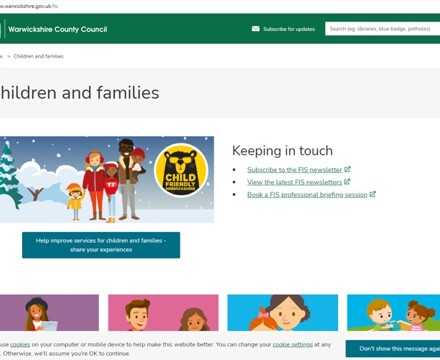The image size is (440, 360).
Task: Open the tile with children reading a book
Action: (394, 313)
